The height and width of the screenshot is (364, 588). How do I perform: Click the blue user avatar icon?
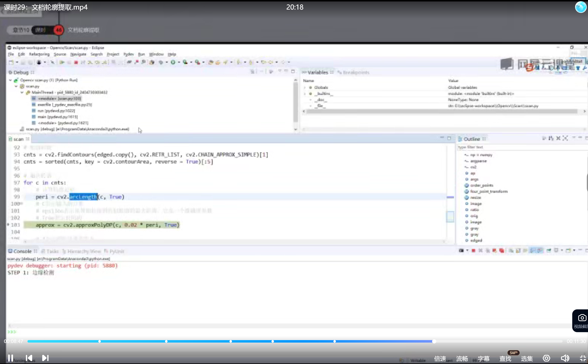581,7
